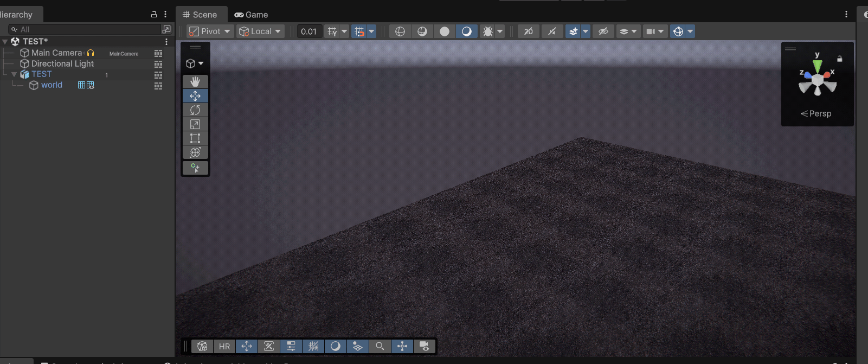Toggle 2D view button in Scene toolbar
The image size is (868, 364).
pos(528,31)
